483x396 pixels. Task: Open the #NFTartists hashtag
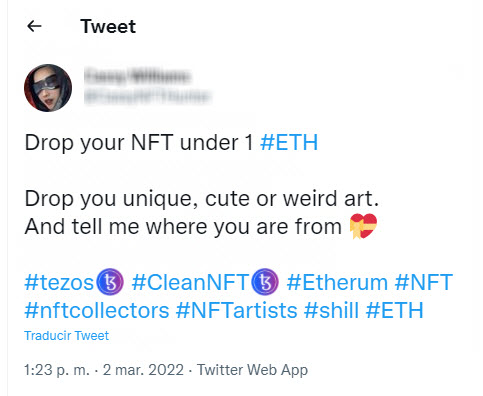236,311
